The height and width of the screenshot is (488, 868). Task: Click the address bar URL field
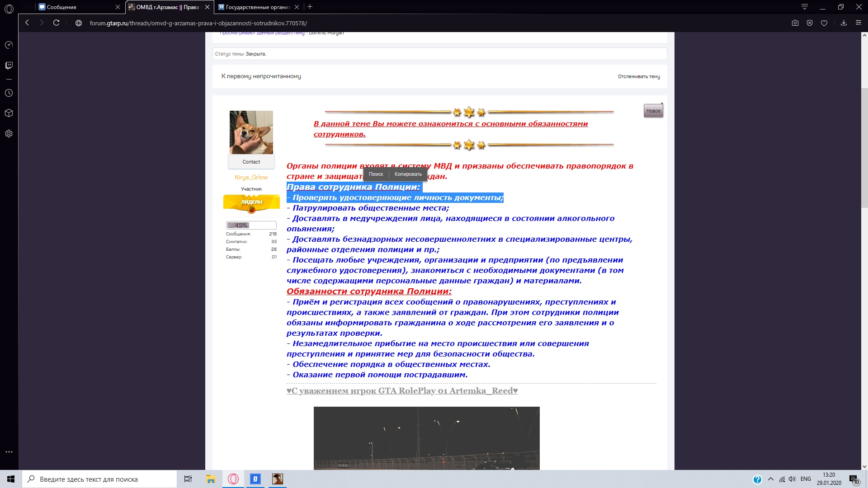198,23
